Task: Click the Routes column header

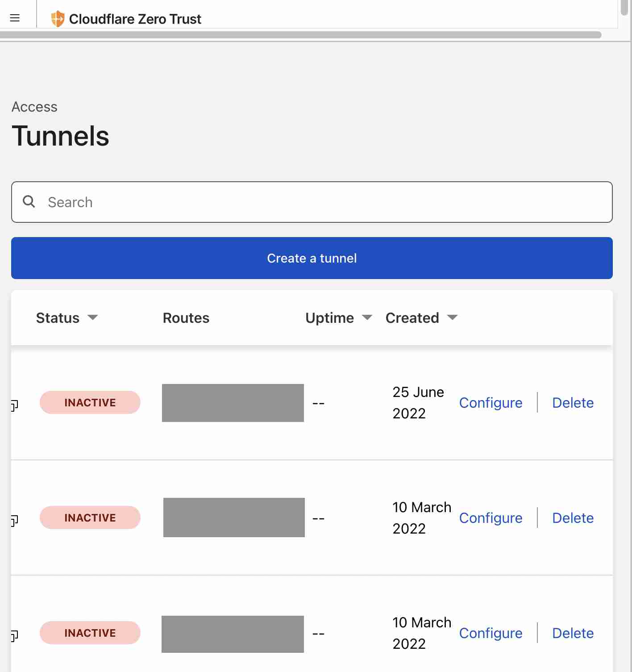Action: click(x=186, y=318)
